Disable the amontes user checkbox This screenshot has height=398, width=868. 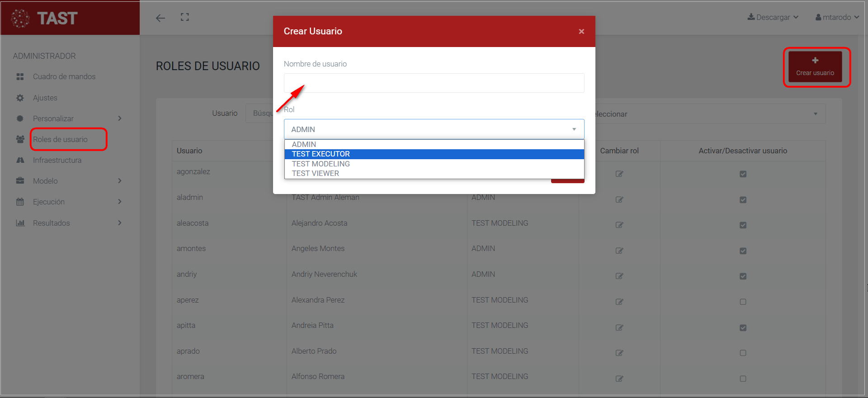tap(743, 251)
